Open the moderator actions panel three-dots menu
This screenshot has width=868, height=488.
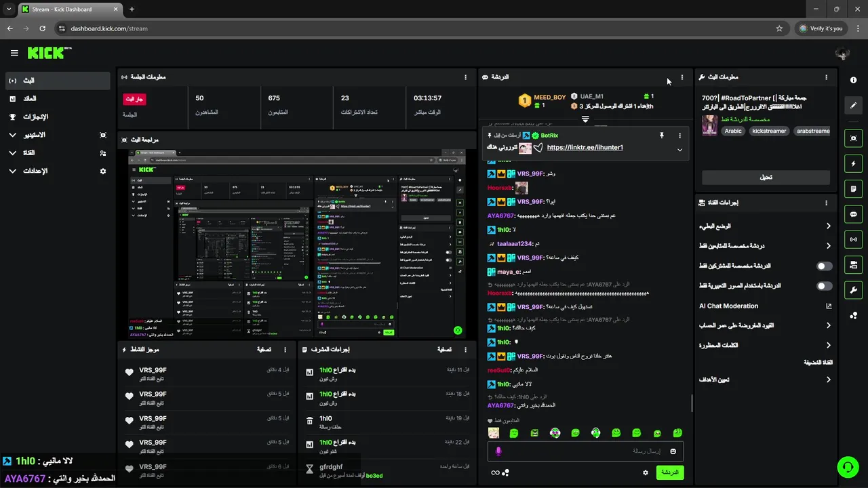click(x=465, y=350)
